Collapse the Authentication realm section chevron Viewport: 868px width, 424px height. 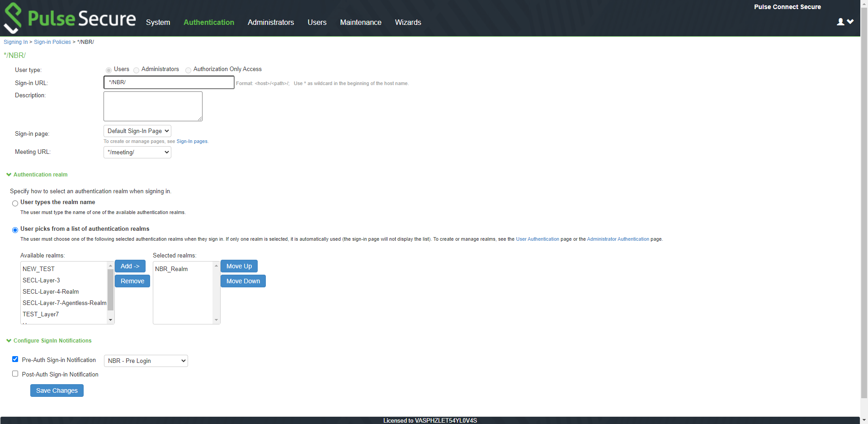click(x=9, y=175)
